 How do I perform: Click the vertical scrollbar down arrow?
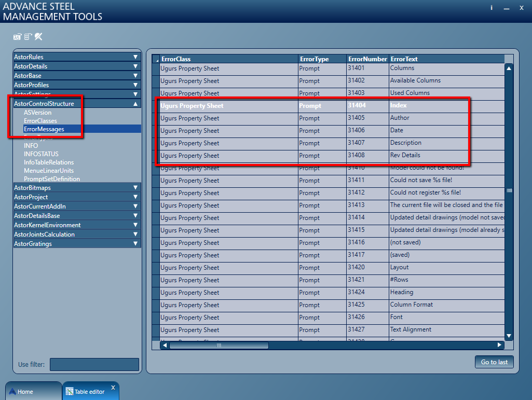[509, 336]
